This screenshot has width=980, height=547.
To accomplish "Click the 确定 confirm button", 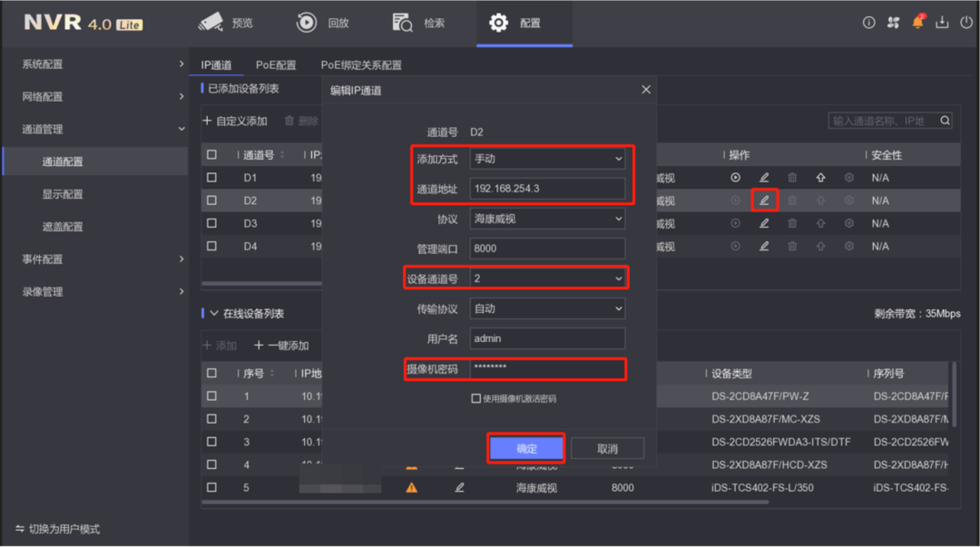I will [x=526, y=448].
